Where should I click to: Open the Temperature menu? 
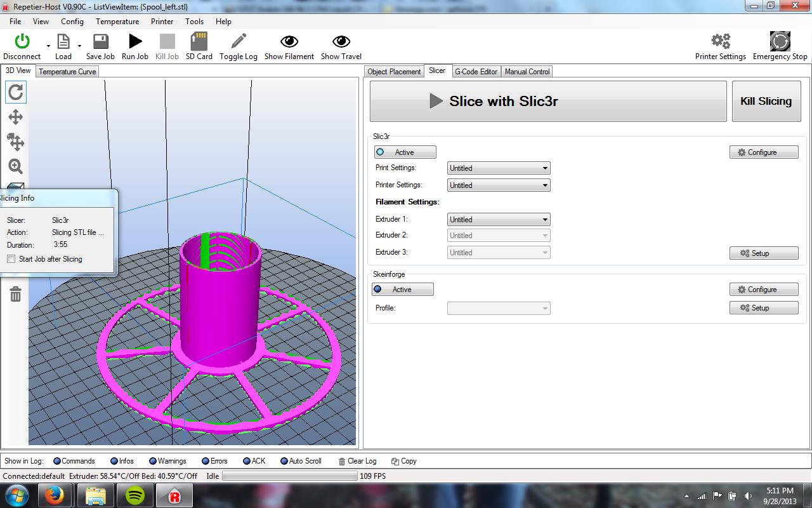point(117,21)
